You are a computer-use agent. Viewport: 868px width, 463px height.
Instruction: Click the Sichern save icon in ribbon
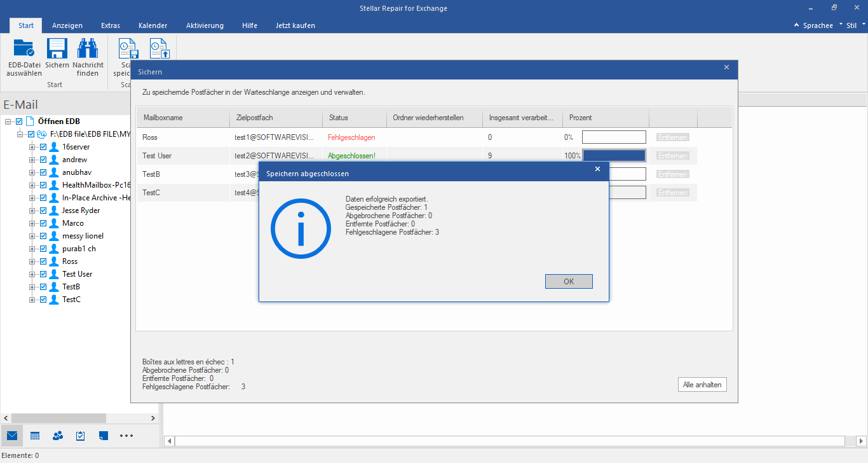click(x=57, y=49)
